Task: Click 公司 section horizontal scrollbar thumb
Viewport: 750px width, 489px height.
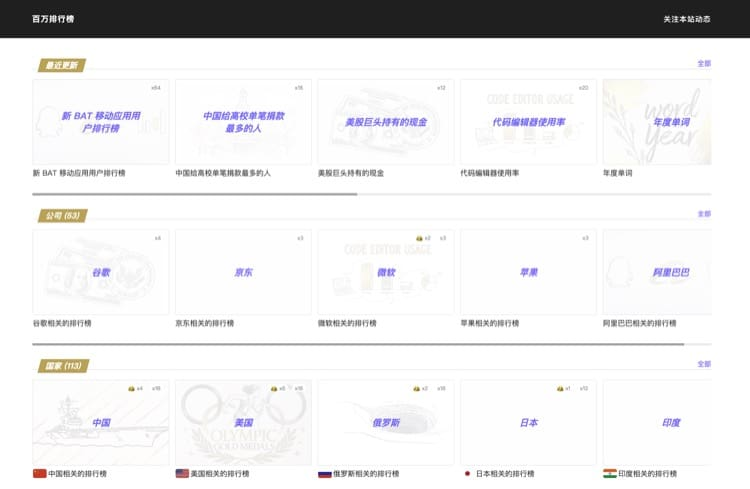Action: pos(358,345)
